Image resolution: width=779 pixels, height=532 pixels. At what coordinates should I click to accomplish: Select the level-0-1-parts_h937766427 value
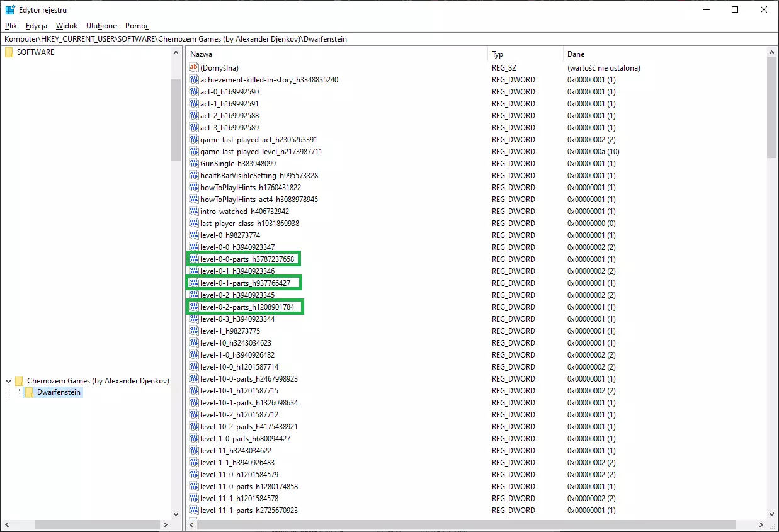pos(245,283)
